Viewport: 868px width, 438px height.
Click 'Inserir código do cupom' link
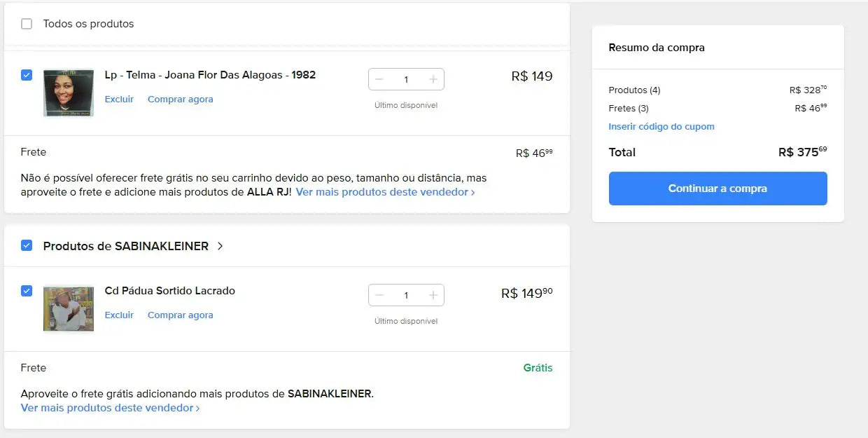coord(661,127)
